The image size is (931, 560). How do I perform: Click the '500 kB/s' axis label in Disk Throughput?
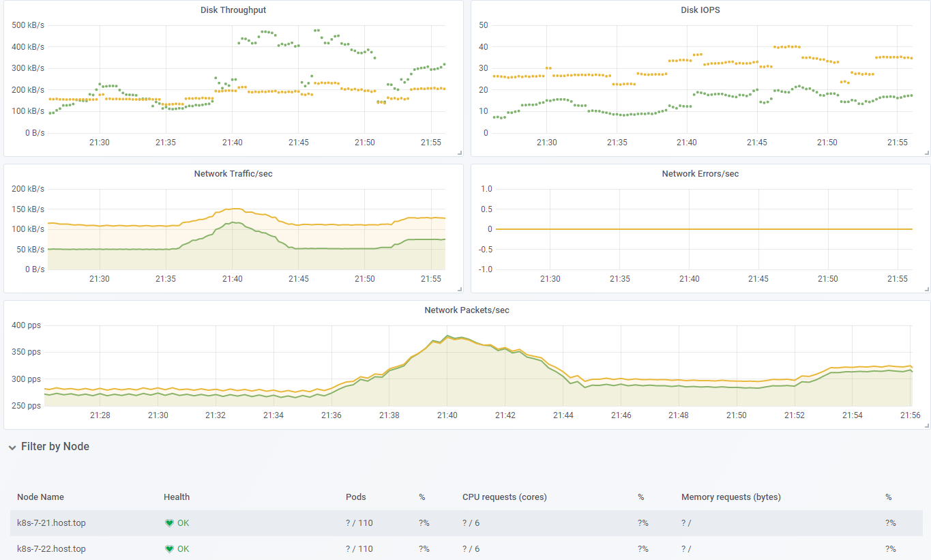tap(28, 26)
